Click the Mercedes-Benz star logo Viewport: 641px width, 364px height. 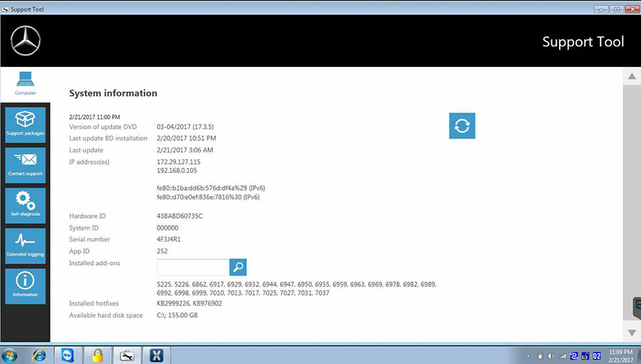point(26,41)
